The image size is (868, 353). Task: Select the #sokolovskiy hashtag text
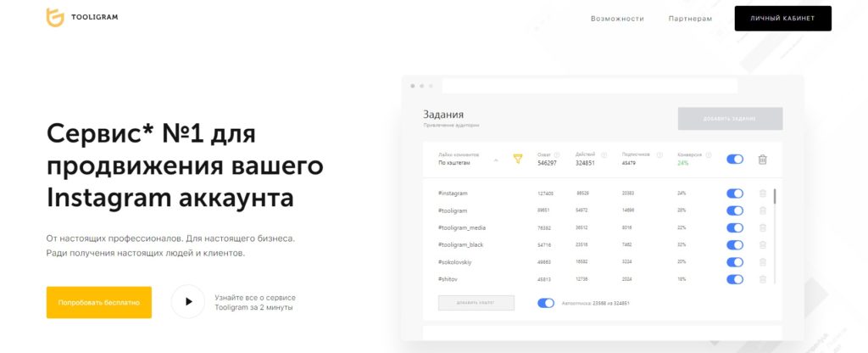454,262
